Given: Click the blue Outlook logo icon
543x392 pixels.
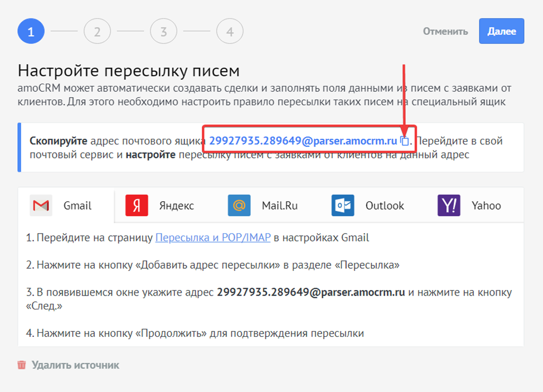Looking at the screenshot, I should [x=343, y=205].
